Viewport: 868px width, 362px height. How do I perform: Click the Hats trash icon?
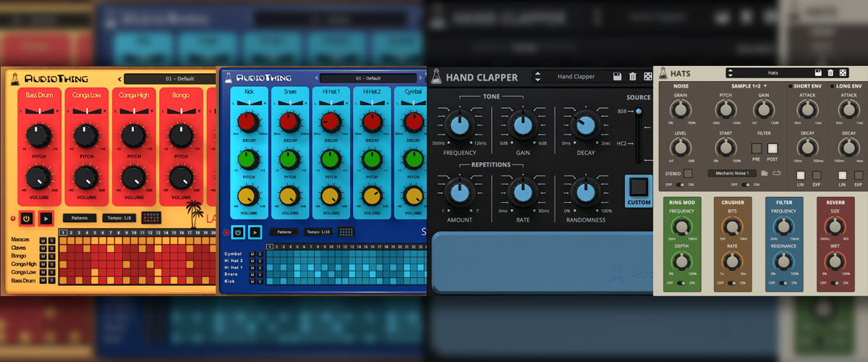coord(830,73)
